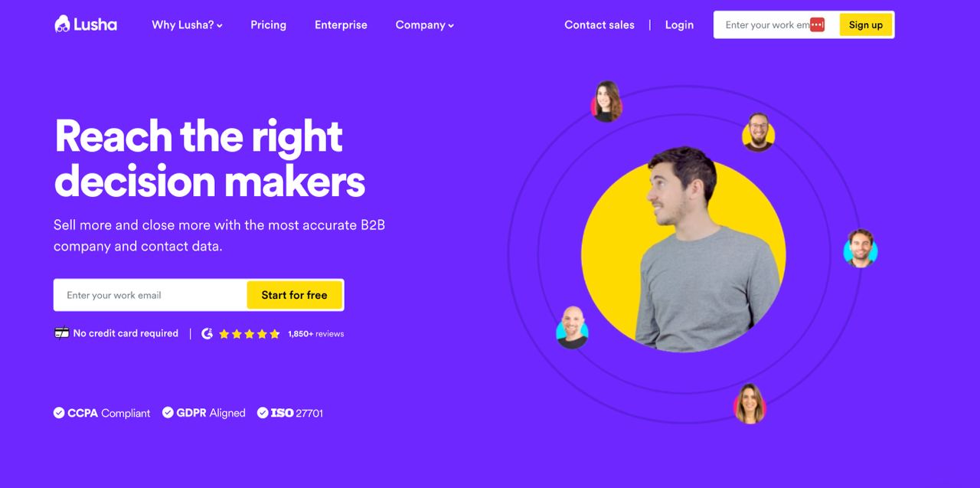Open the Enterprise menu item
This screenshot has width=980, height=488.
[x=341, y=25]
